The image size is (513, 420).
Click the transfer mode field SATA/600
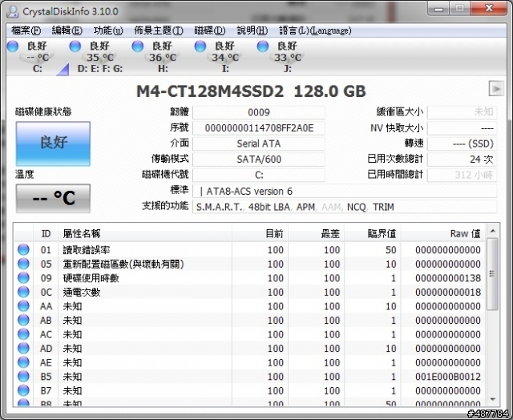point(259,160)
